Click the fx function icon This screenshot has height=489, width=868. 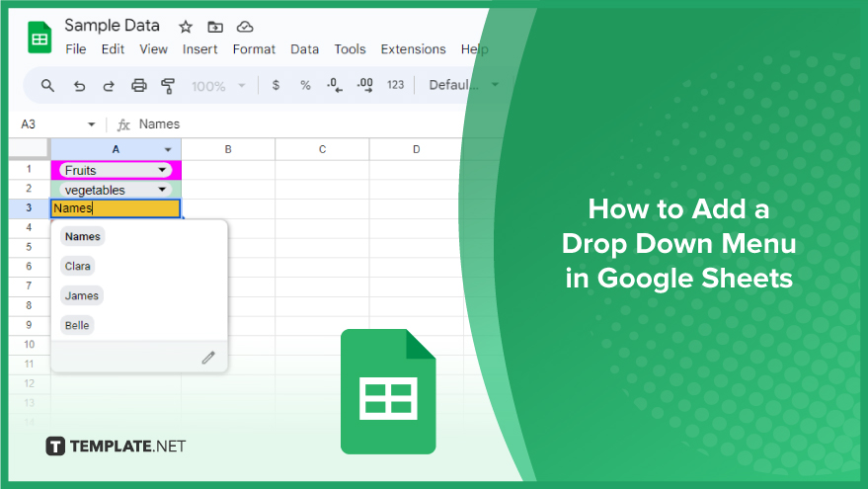click(123, 125)
